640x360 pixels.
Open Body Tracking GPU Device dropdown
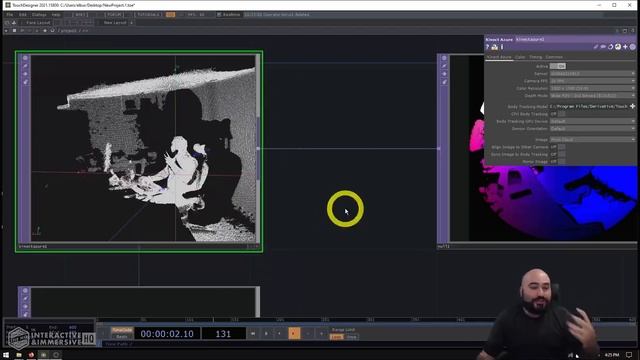592,121
